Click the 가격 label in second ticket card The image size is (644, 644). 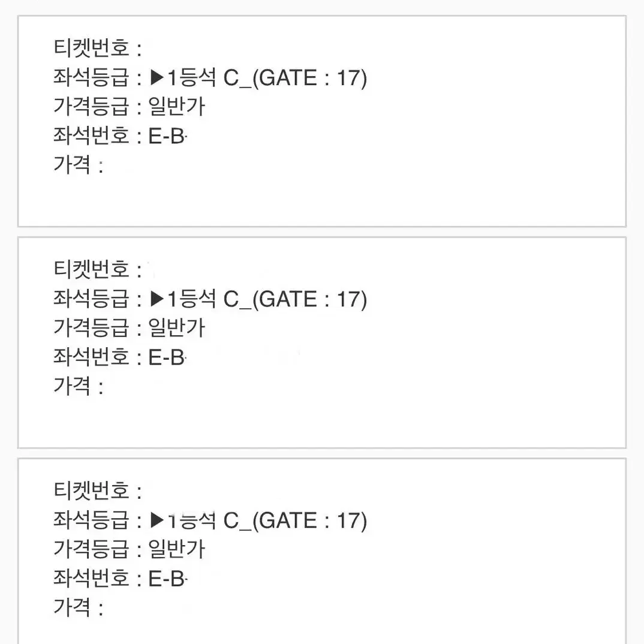72,387
